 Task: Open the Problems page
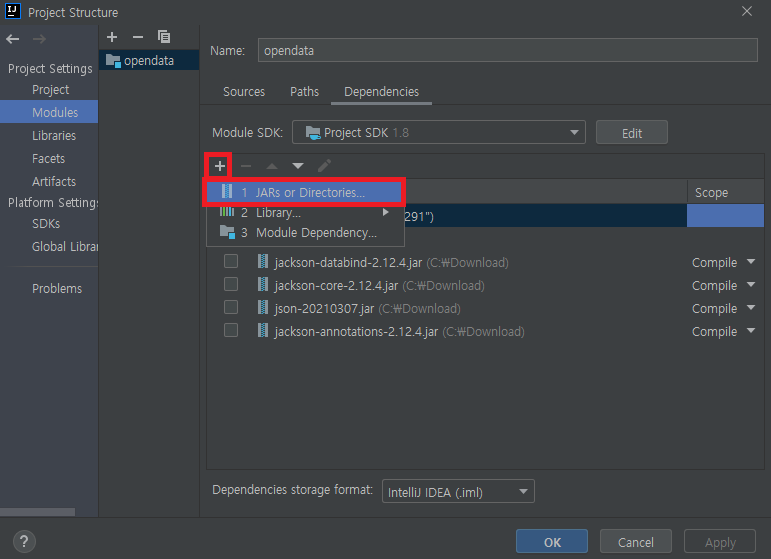click(x=57, y=289)
